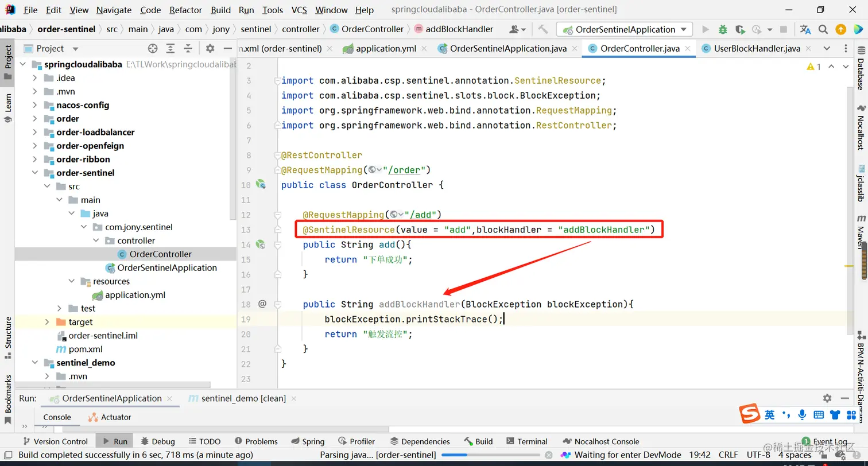Toggle the Terminal tool window

pyautogui.click(x=527, y=441)
